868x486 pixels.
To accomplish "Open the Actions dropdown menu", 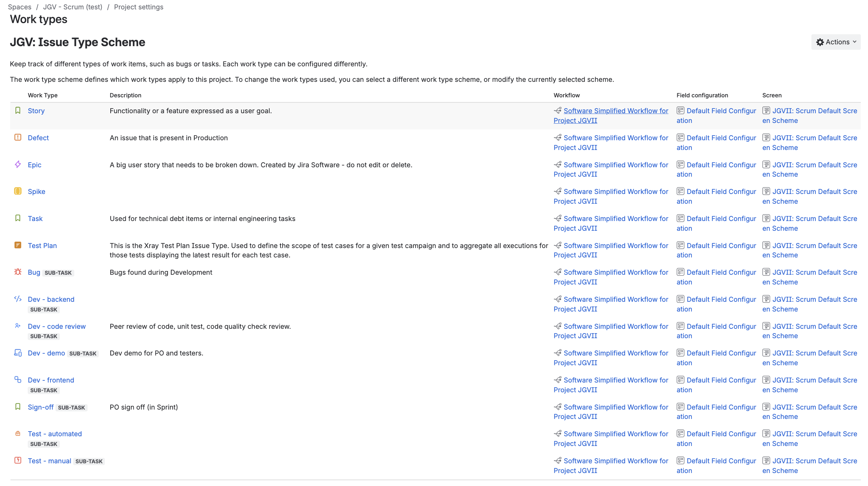I will pyautogui.click(x=836, y=42).
